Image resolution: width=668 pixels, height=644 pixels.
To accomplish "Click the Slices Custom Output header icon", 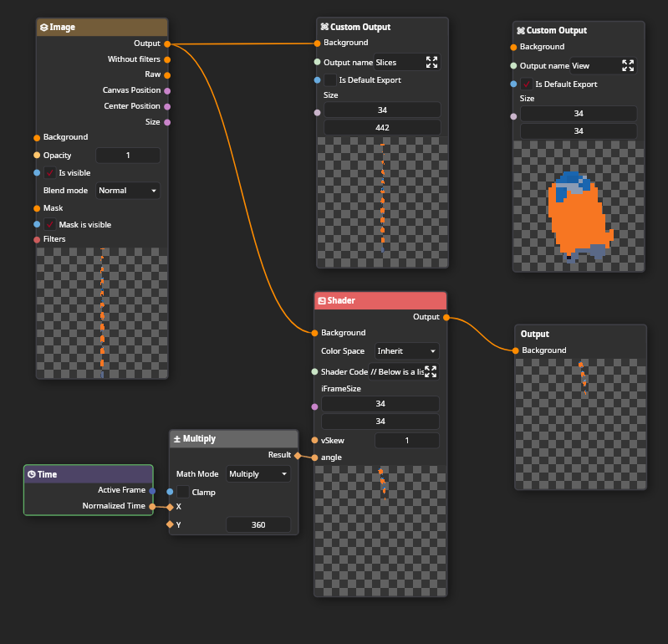I will click(324, 28).
